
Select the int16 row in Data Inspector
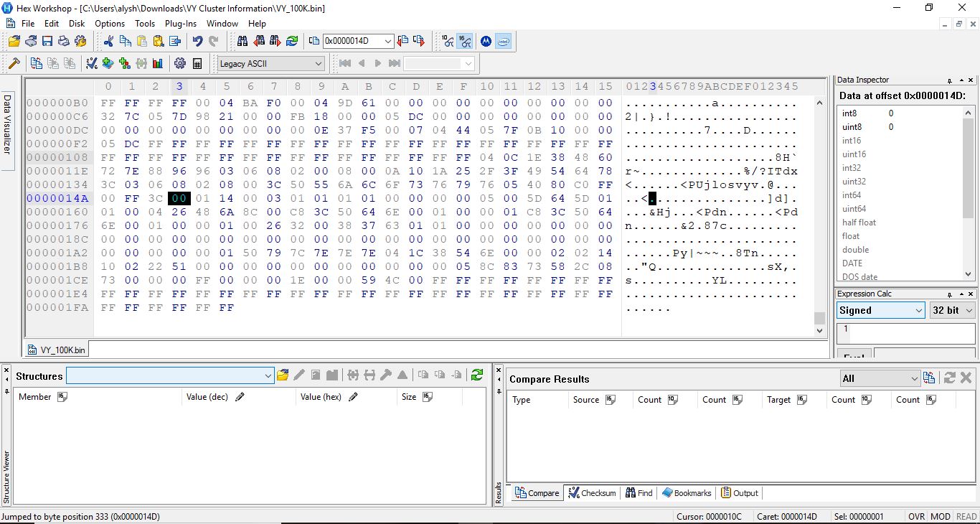click(x=900, y=141)
